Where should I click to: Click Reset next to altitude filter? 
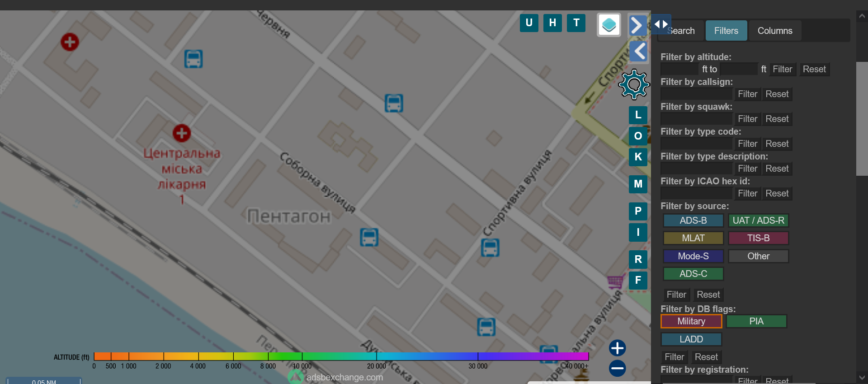814,69
